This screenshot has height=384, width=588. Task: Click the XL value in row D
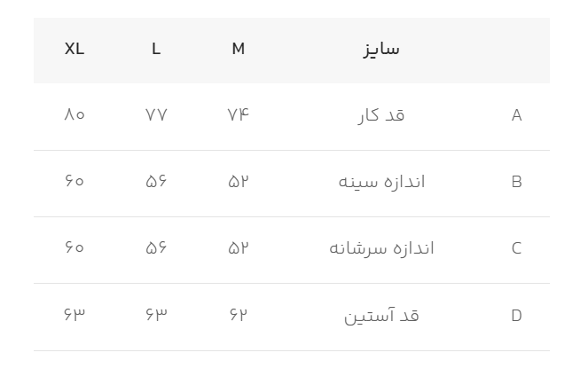pyautogui.click(x=74, y=316)
